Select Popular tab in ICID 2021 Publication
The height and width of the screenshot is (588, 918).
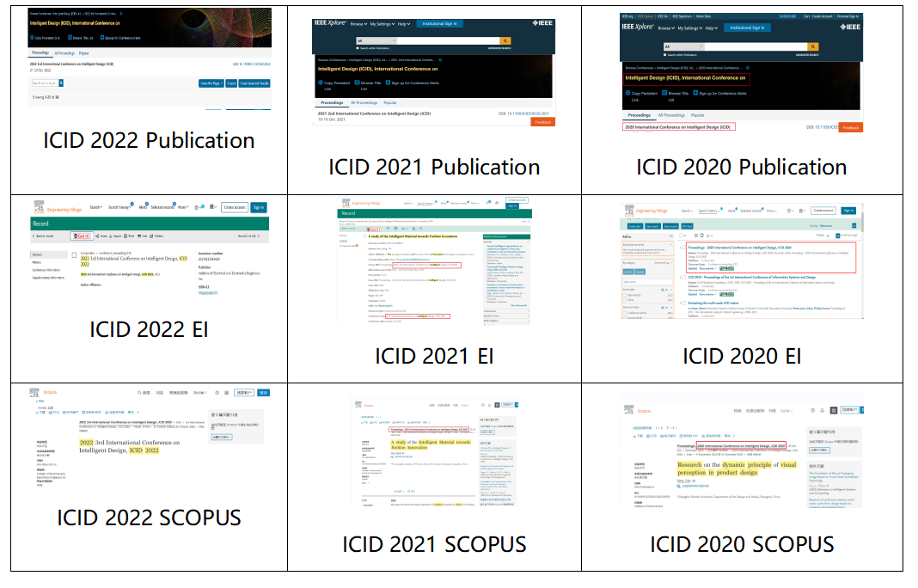click(x=390, y=102)
